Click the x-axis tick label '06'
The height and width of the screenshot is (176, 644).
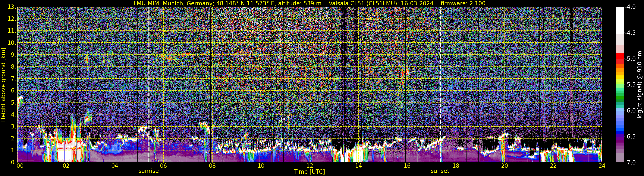(x=163, y=166)
